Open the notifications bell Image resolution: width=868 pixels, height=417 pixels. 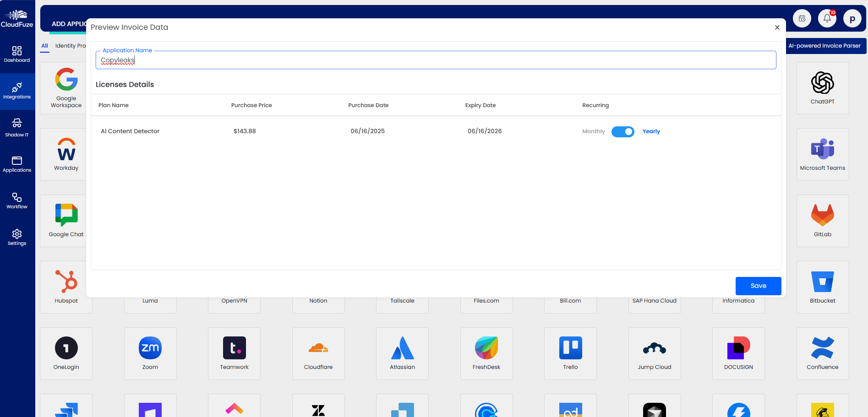click(827, 18)
